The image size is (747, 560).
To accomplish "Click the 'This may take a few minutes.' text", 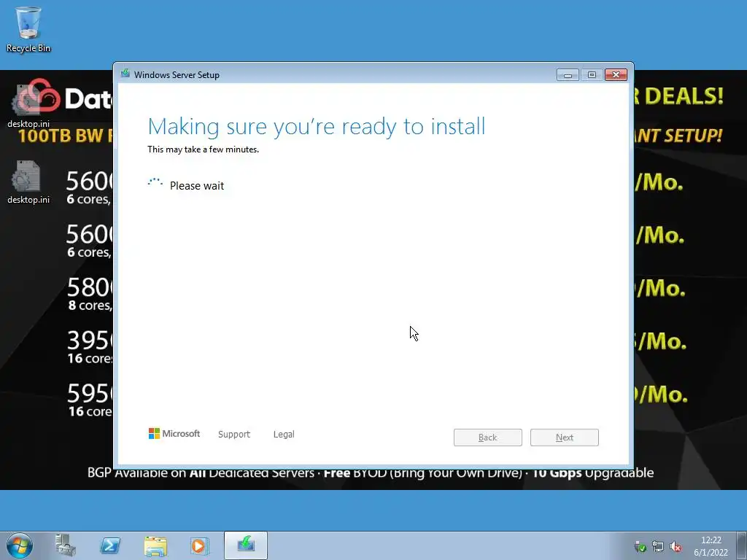I will click(203, 149).
